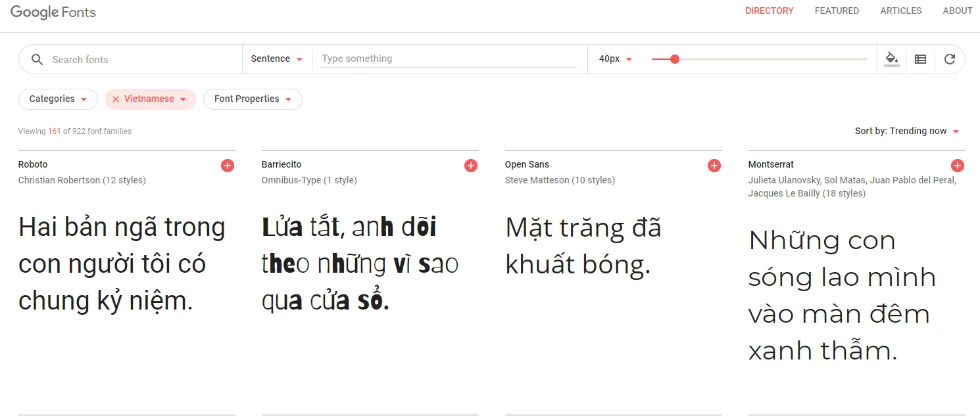Click the search magnifier icon
The height and width of the screenshot is (416, 980).
pos(37,59)
